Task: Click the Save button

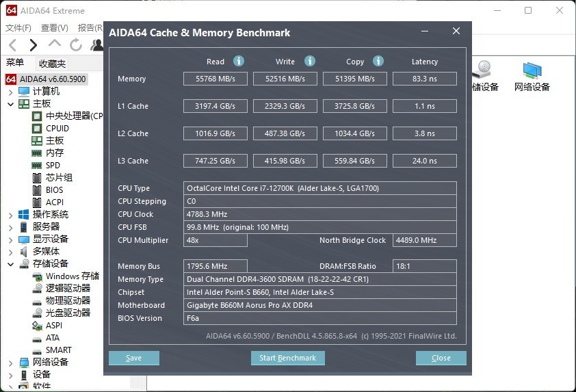Action: coord(133,358)
